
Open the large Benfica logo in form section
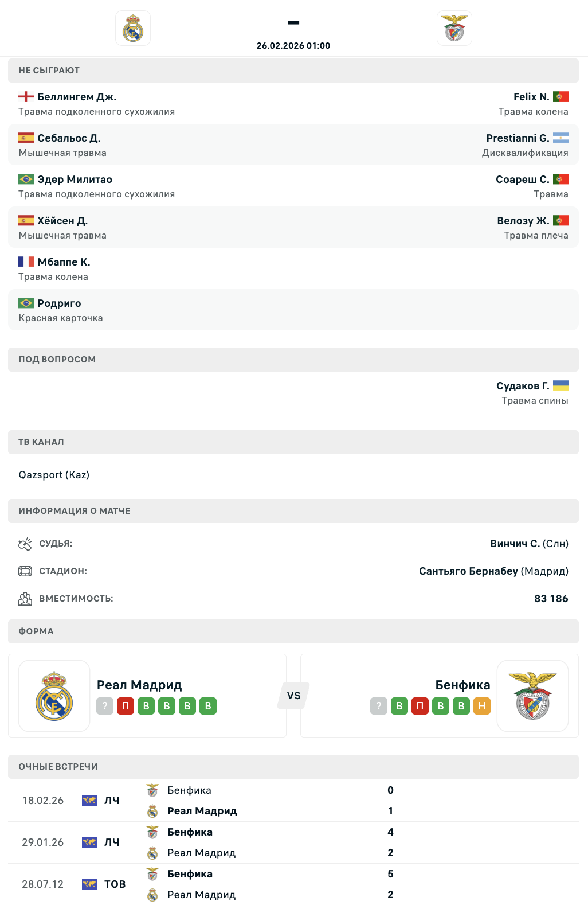(532, 696)
